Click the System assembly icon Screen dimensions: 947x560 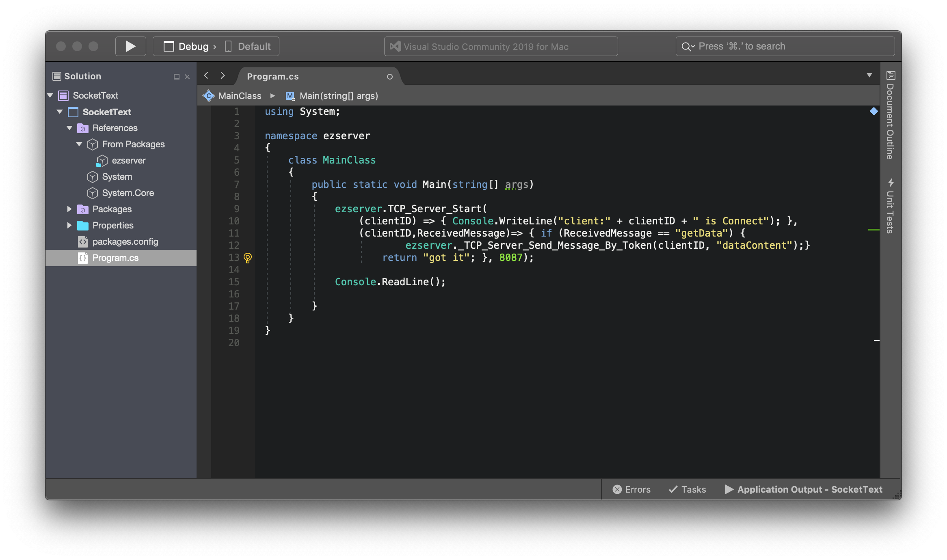click(x=93, y=177)
